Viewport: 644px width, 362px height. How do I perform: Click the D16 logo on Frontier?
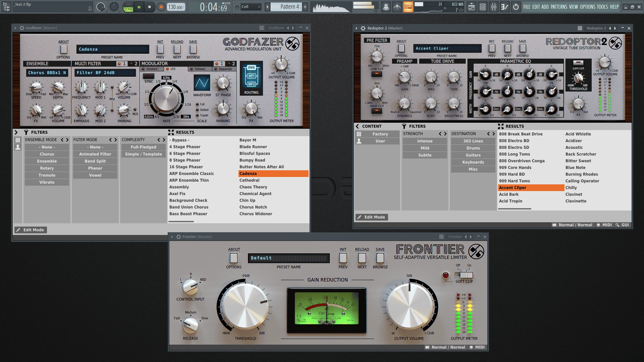tap(476, 252)
